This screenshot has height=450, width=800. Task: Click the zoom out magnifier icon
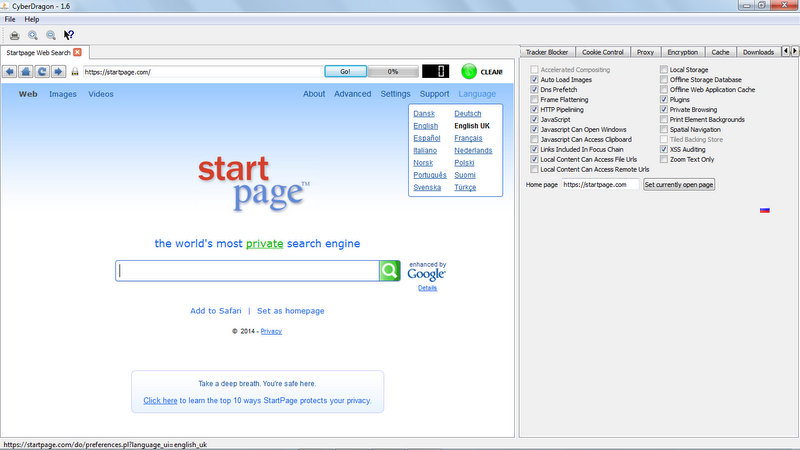[x=51, y=35]
